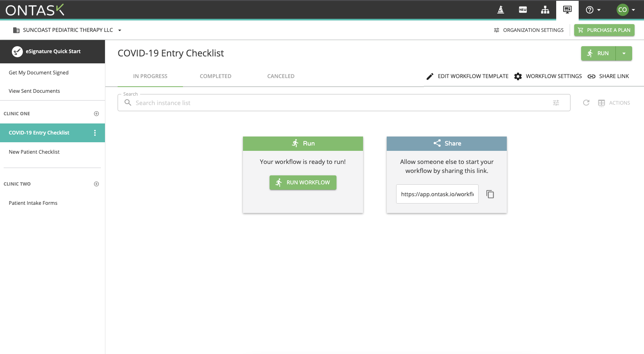Screen dimensions: 644x354
Task: Click the share link URL field
Action: (x=437, y=194)
